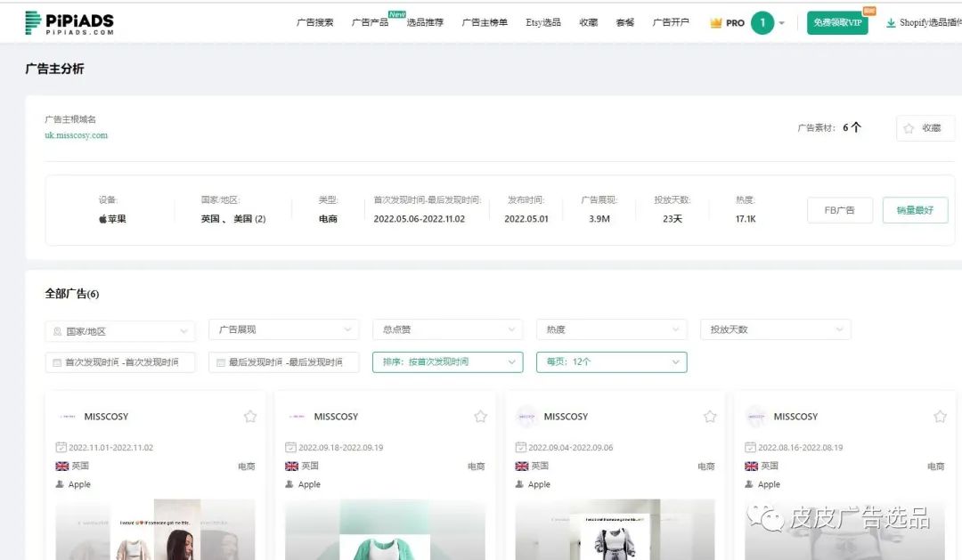Expand the 每页: 12个 page size dropdown

click(x=611, y=362)
